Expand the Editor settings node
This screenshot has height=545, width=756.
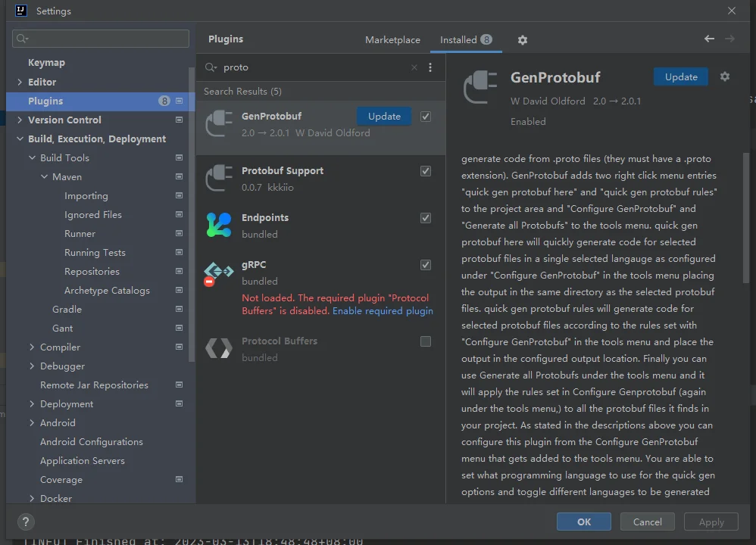[x=20, y=82]
